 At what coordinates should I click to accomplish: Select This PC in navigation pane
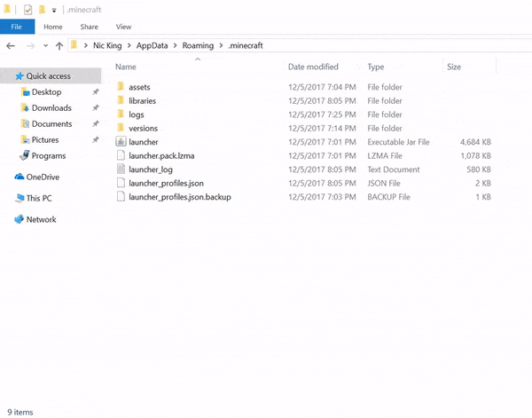pyautogui.click(x=39, y=198)
